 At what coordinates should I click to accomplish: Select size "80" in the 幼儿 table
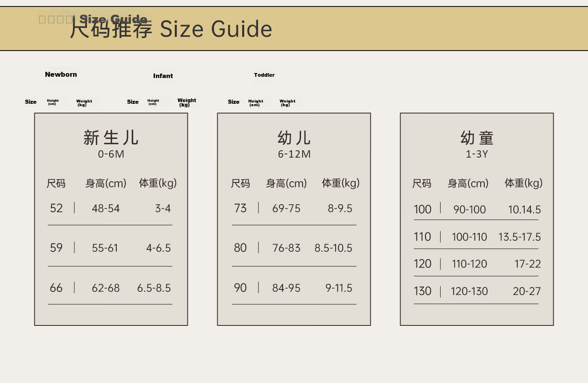coord(241,248)
